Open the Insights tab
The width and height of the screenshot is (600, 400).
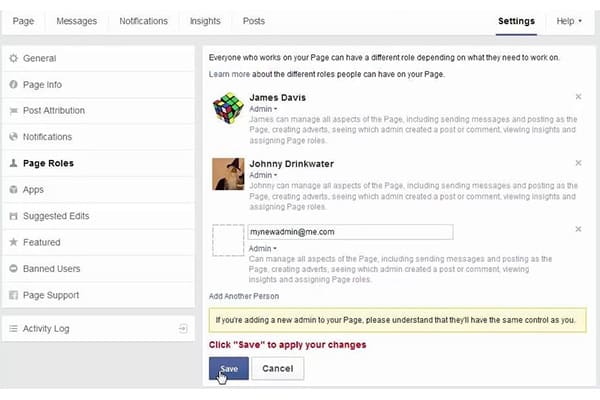205,21
